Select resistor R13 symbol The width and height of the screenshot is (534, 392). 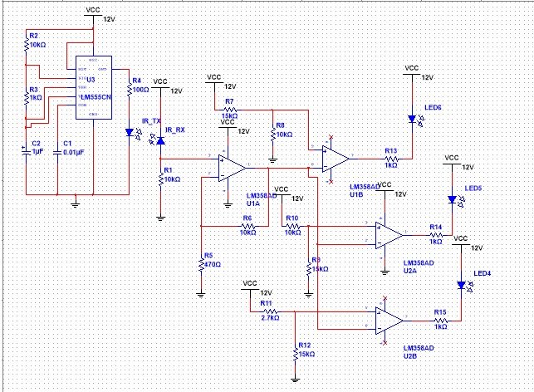(x=391, y=159)
